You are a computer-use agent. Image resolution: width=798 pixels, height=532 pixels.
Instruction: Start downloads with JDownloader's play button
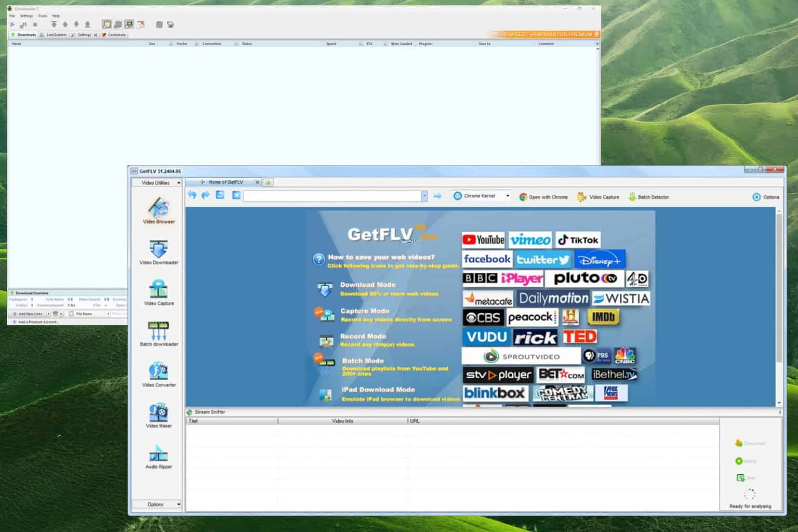12,24
